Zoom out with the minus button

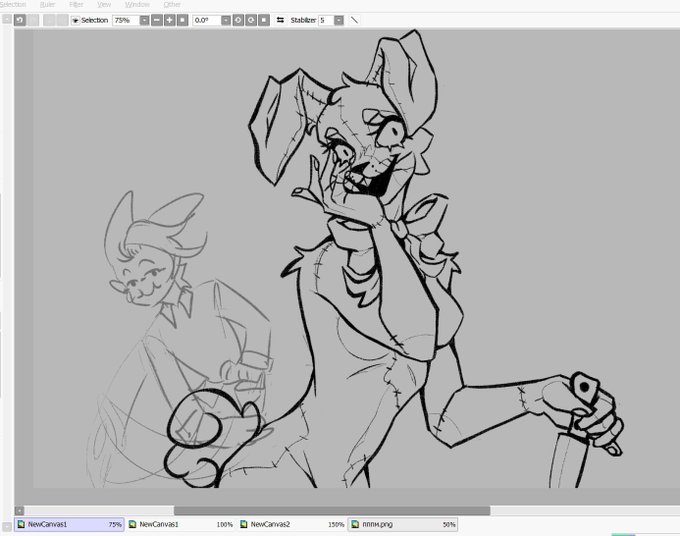[x=157, y=20]
